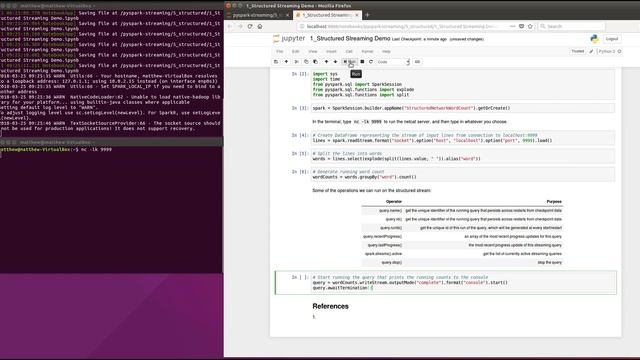The height and width of the screenshot is (360, 640).
Task: Go back in Firefox
Action: pos(231,26)
